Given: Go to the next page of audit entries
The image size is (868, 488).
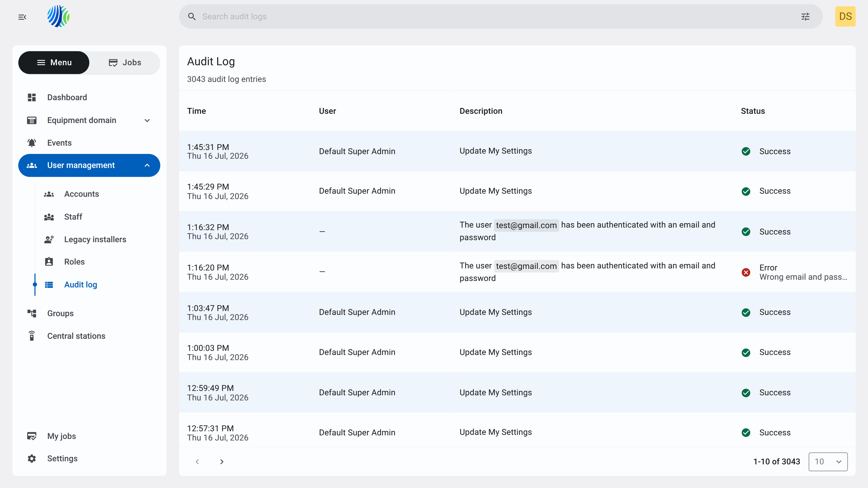Looking at the screenshot, I should (222, 461).
